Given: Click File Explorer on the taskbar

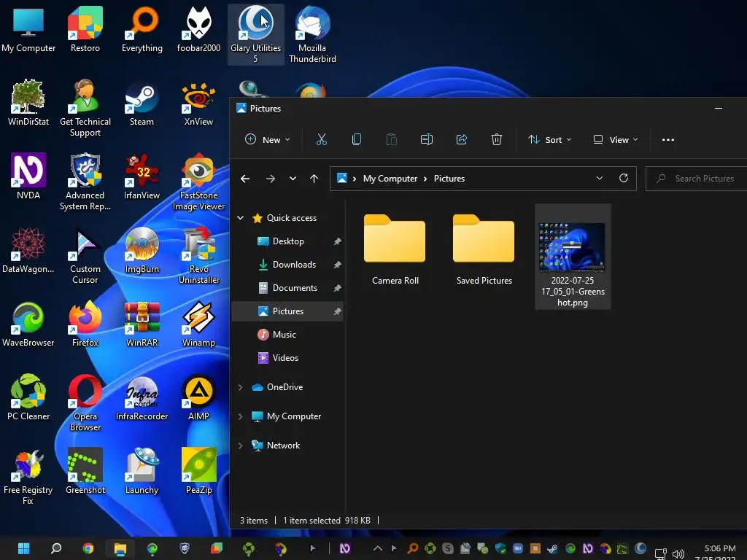Looking at the screenshot, I should (x=120, y=548).
